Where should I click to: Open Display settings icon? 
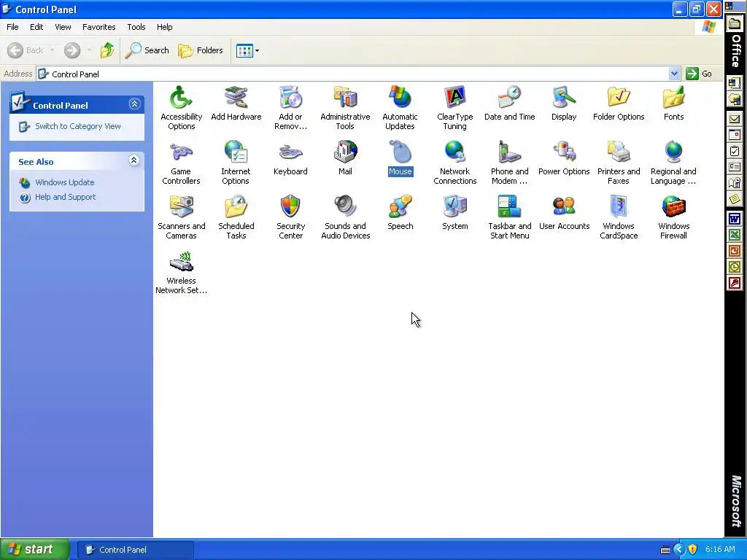click(564, 98)
